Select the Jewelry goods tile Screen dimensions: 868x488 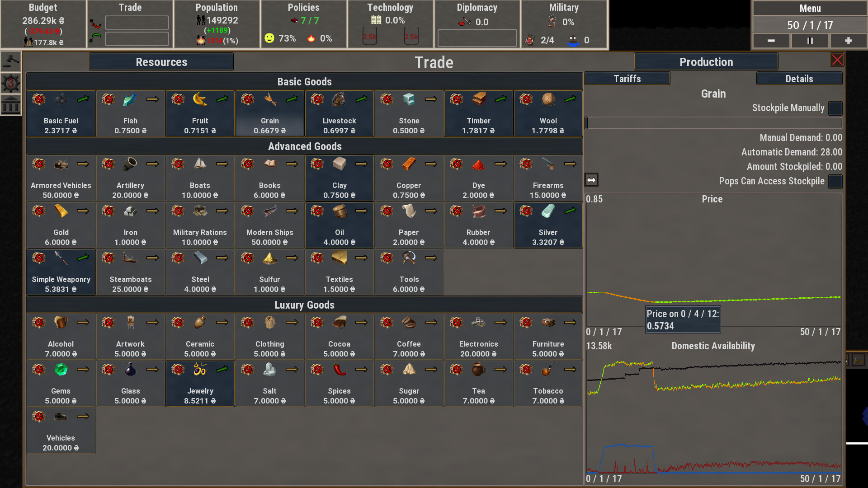click(x=200, y=384)
